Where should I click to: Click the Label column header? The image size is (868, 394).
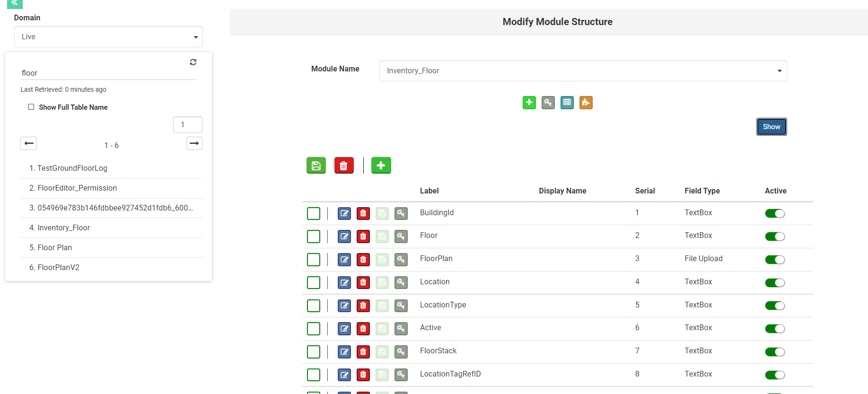429,191
